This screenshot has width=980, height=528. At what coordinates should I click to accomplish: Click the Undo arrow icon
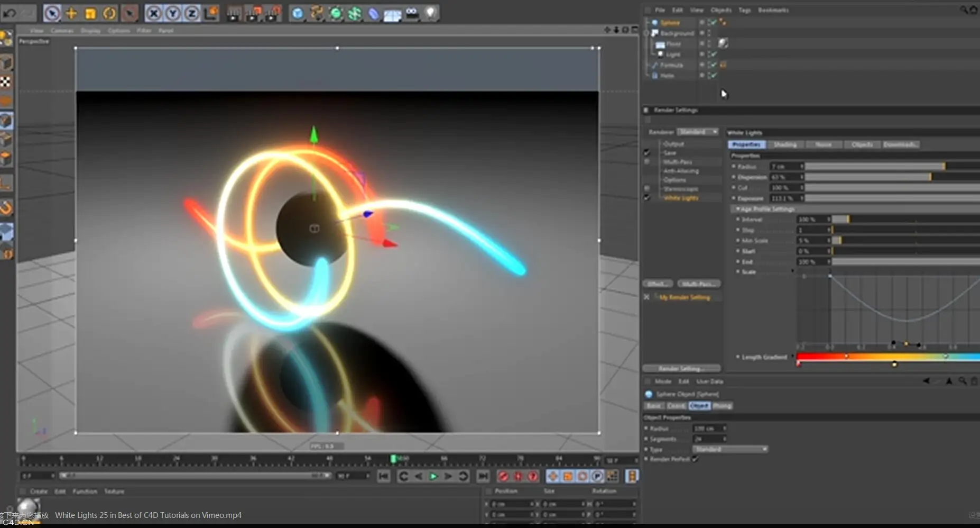[x=10, y=13]
